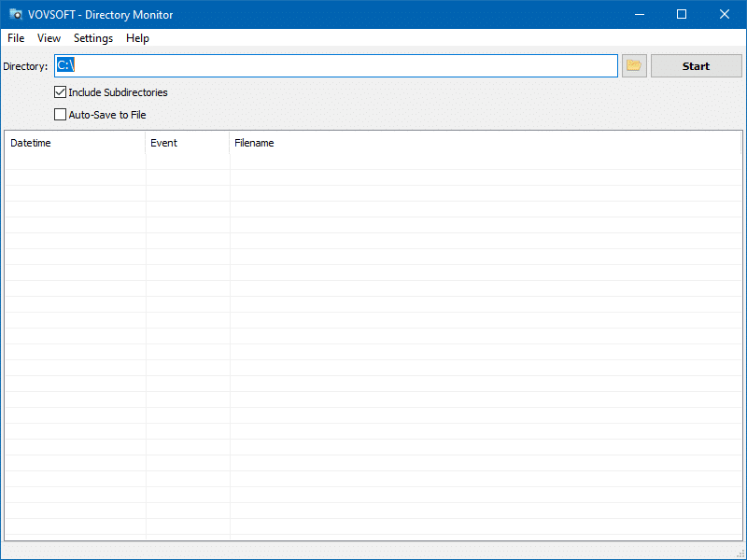Screen dimensions: 747x560
Task: Disable Include Subdirectories checkbox
Action: coord(61,92)
